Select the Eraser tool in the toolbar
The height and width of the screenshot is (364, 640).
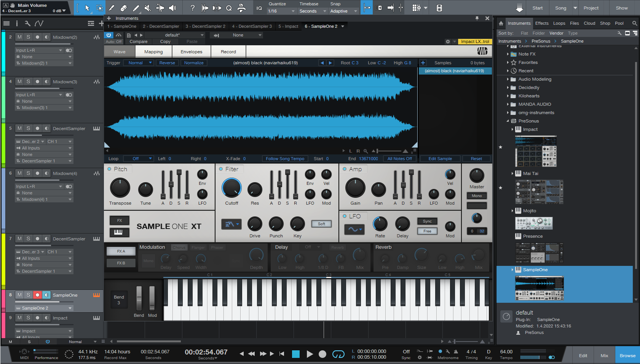pos(124,8)
